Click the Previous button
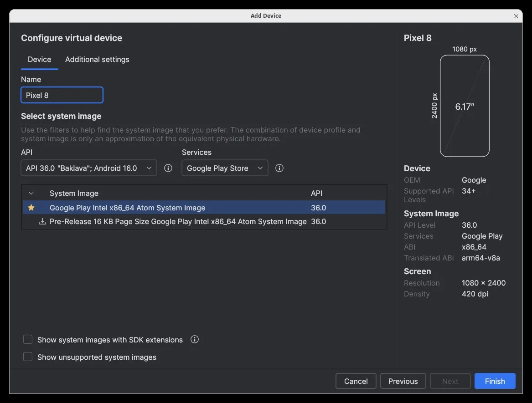 [x=403, y=381]
